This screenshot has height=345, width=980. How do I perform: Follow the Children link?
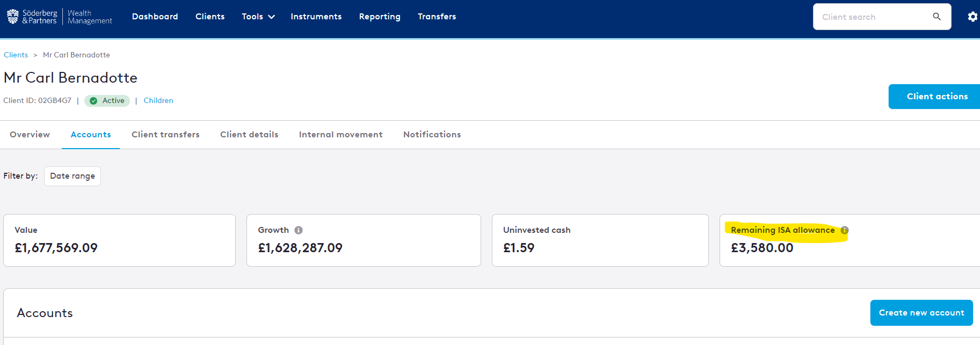coord(158,101)
